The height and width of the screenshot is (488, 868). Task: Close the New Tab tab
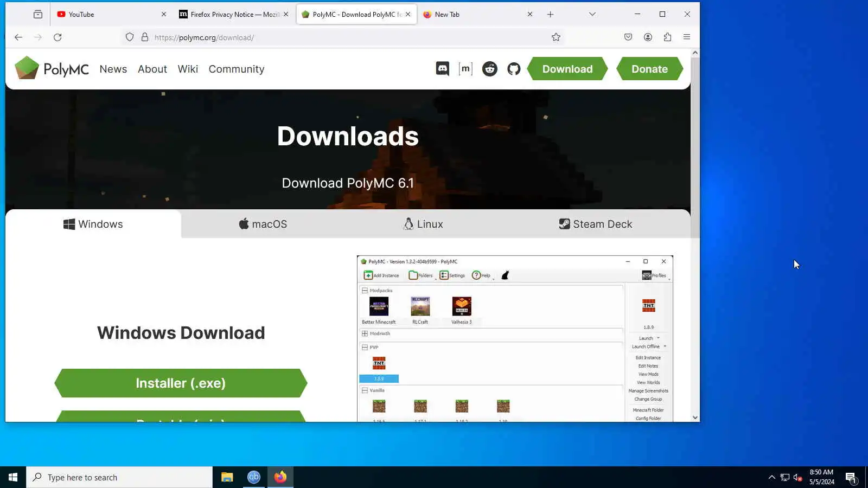coord(530,15)
